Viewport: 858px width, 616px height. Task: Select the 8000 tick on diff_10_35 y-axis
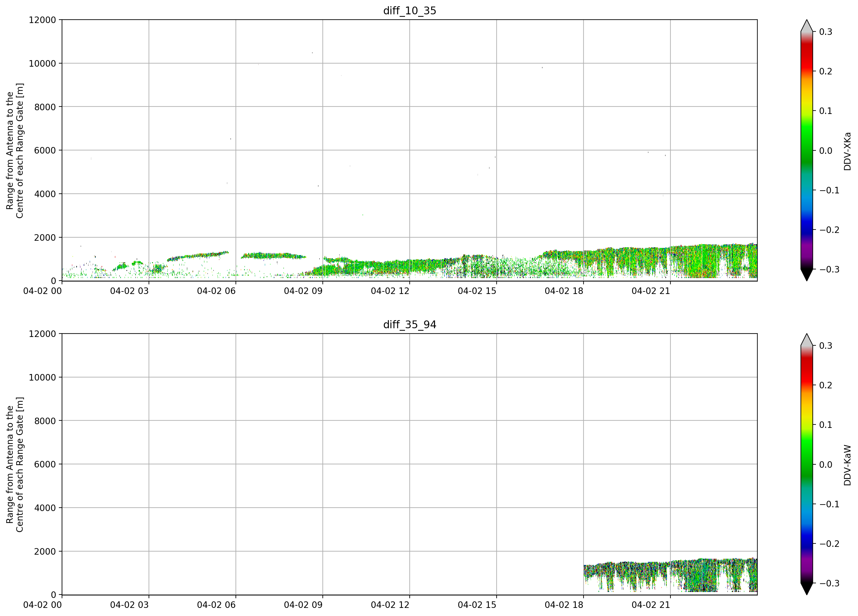[45, 107]
